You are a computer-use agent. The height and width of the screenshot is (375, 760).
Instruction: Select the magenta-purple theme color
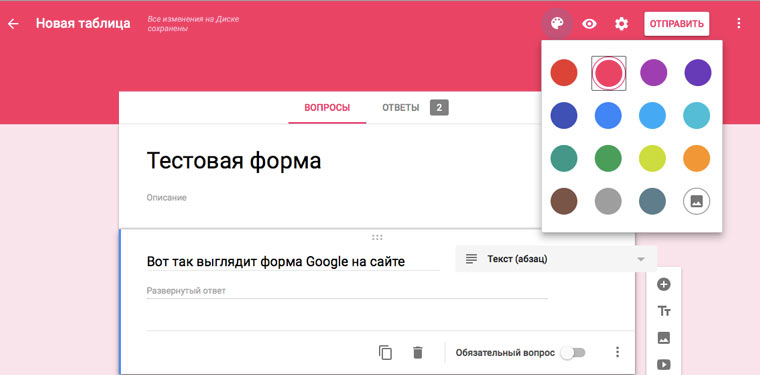coord(653,73)
